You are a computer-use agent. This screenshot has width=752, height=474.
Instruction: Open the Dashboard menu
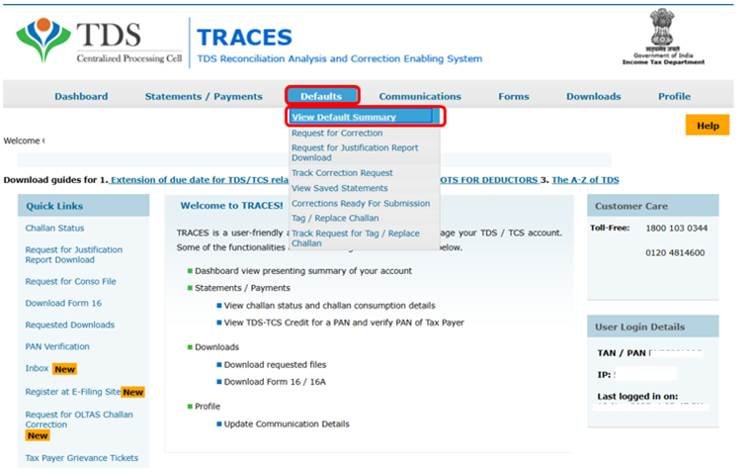pos(81,97)
